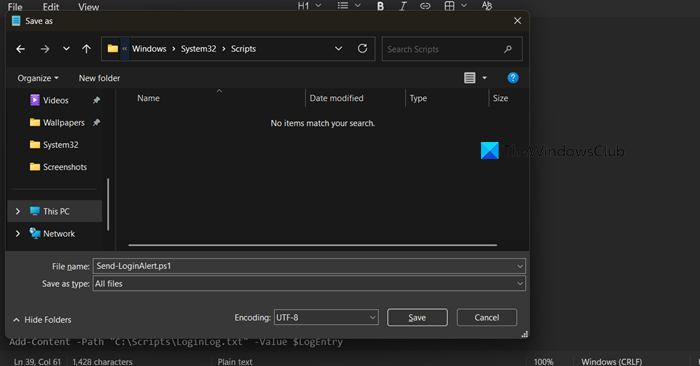Open the view options dropdown arrow
Image resolution: width=700 pixels, height=366 pixels.
pyautogui.click(x=484, y=78)
